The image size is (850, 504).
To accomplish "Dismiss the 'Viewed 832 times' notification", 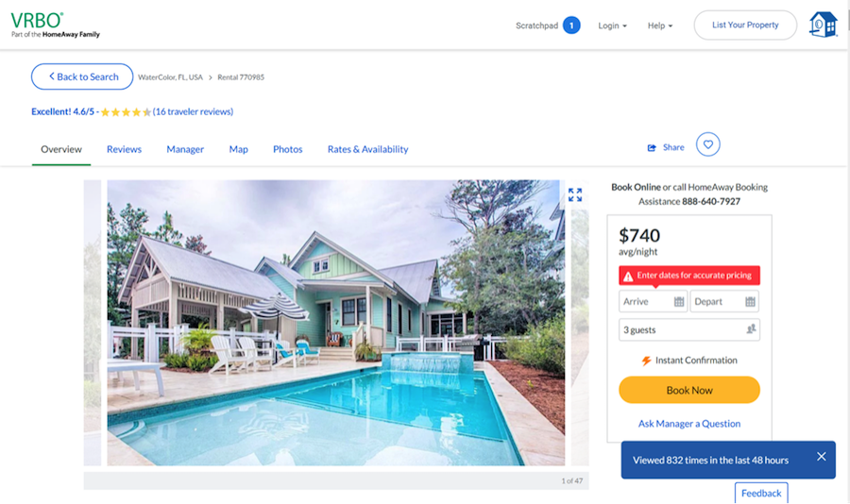I will (x=822, y=457).
